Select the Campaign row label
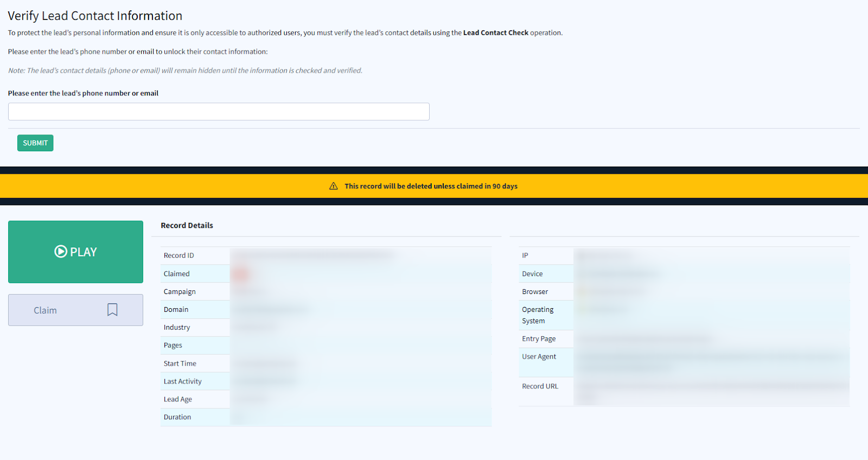Viewport: 868px width, 460px height. tap(180, 292)
